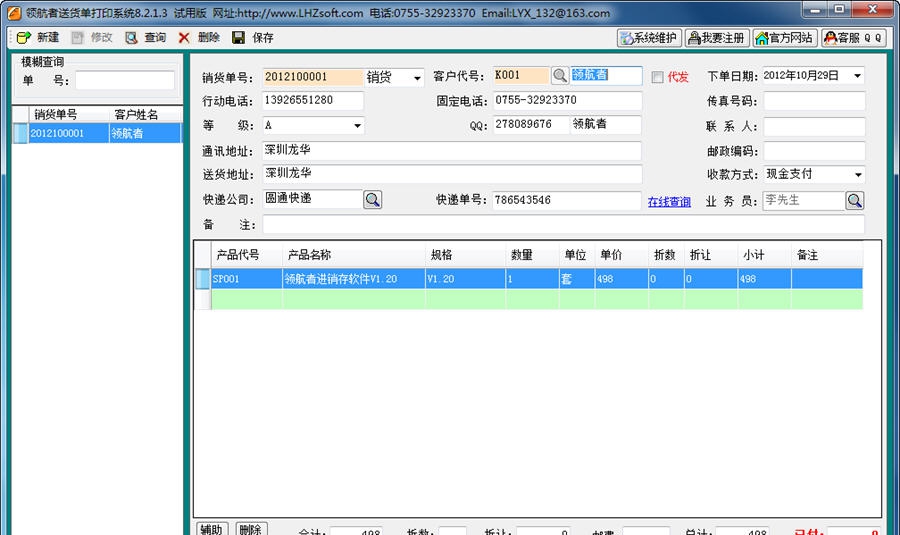The height and width of the screenshot is (535, 900).
Task: Open the 下单日期 date dropdown
Action: 858,76
